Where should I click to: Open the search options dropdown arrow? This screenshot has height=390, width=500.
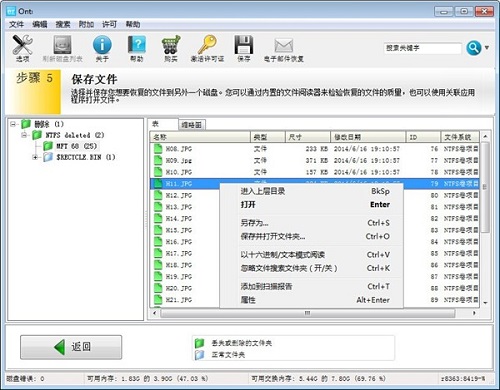click(487, 48)
